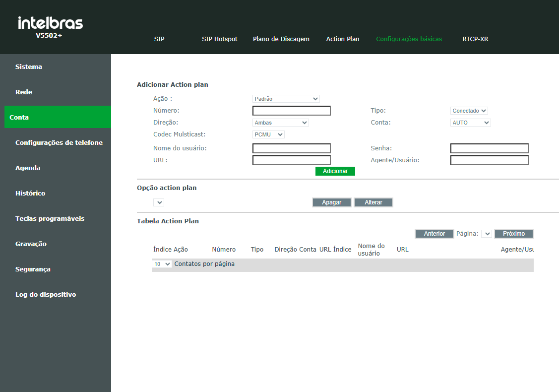Expand the Codec Multicast dropdown PCMU
The height and width of the screenshot is (392, 559).
point(268,134)
